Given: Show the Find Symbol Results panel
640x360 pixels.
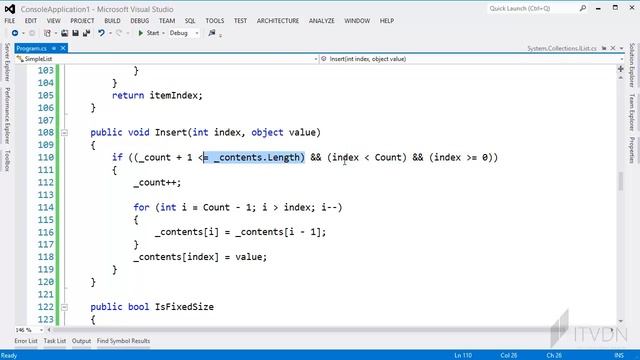Looking at the screenshot, I should (123, 341).
